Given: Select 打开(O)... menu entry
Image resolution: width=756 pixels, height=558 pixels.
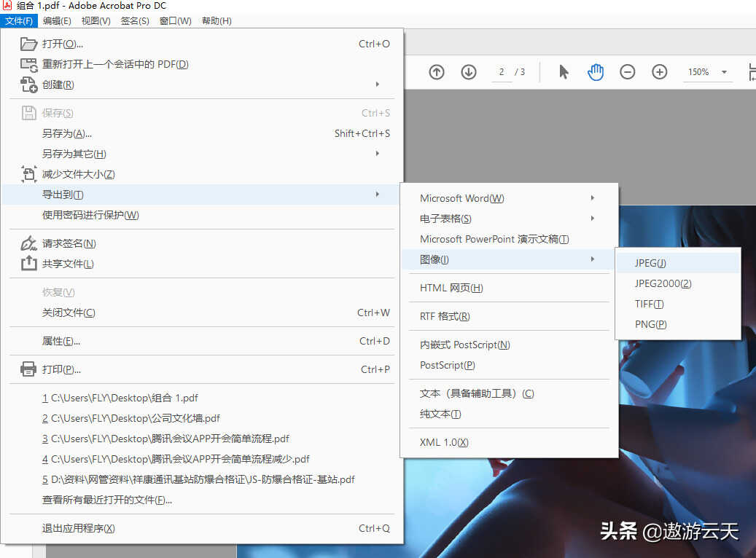Looking at the screenshot, I should click(x=201, y=44).
